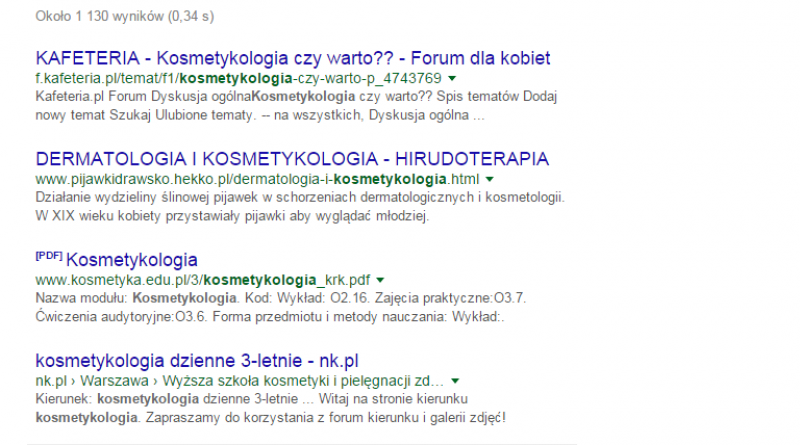Expand dropdown arrow next to nk.pl breadcrumb
The image size is (800, 445).
(x=455, y=381)
